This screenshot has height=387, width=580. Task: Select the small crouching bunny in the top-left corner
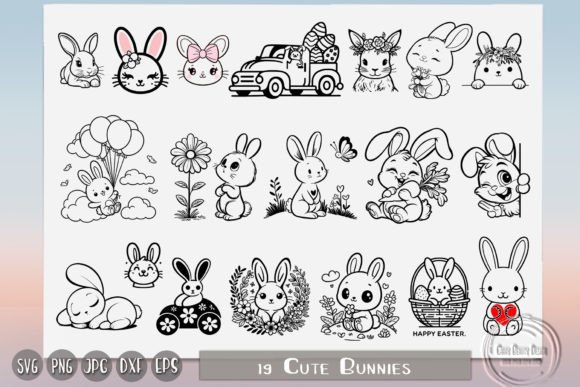(80, 60)
